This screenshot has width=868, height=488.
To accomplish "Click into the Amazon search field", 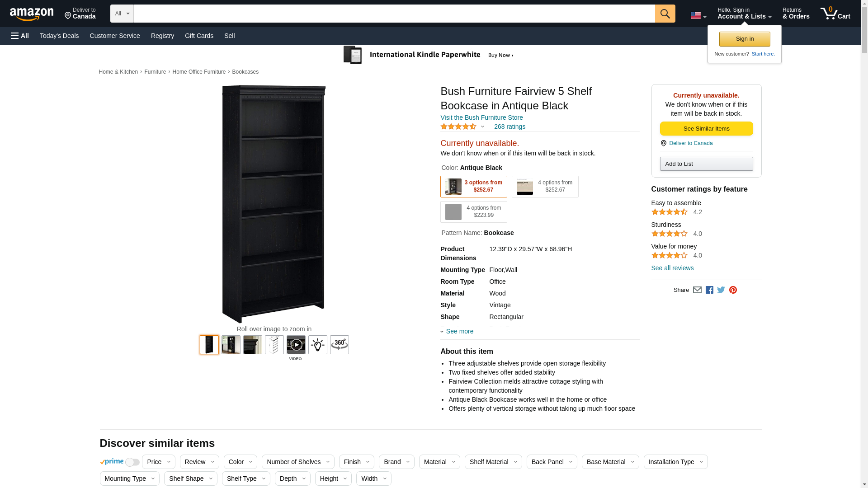I will pos(393,14).
